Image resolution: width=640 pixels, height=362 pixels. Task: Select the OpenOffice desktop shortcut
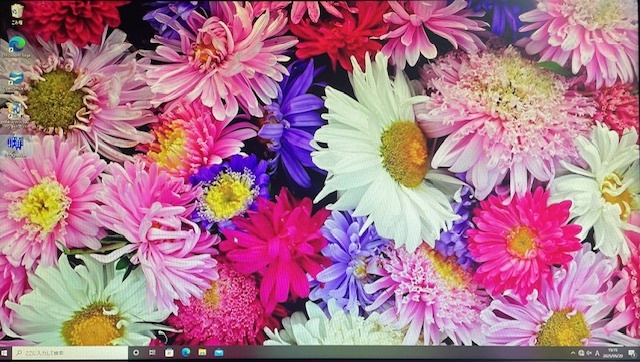click(16, 80)
